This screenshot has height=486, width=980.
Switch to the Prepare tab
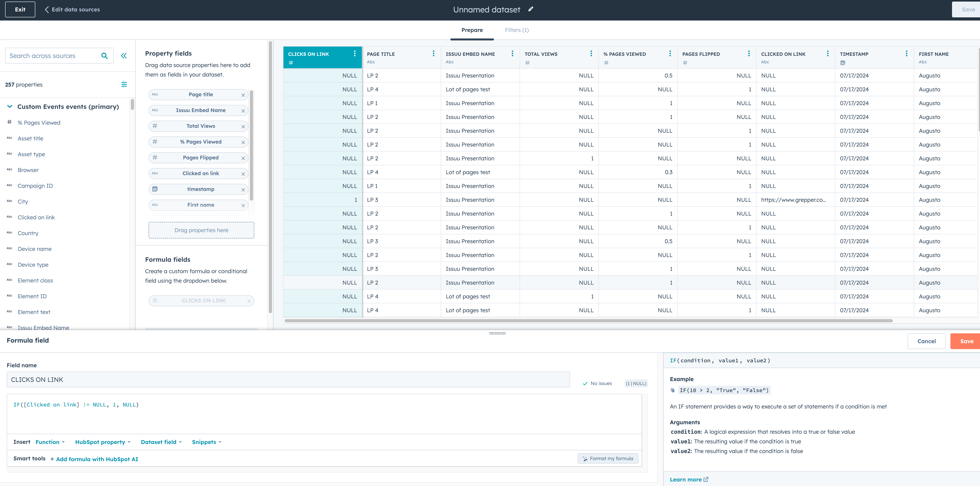click(472, 30)
